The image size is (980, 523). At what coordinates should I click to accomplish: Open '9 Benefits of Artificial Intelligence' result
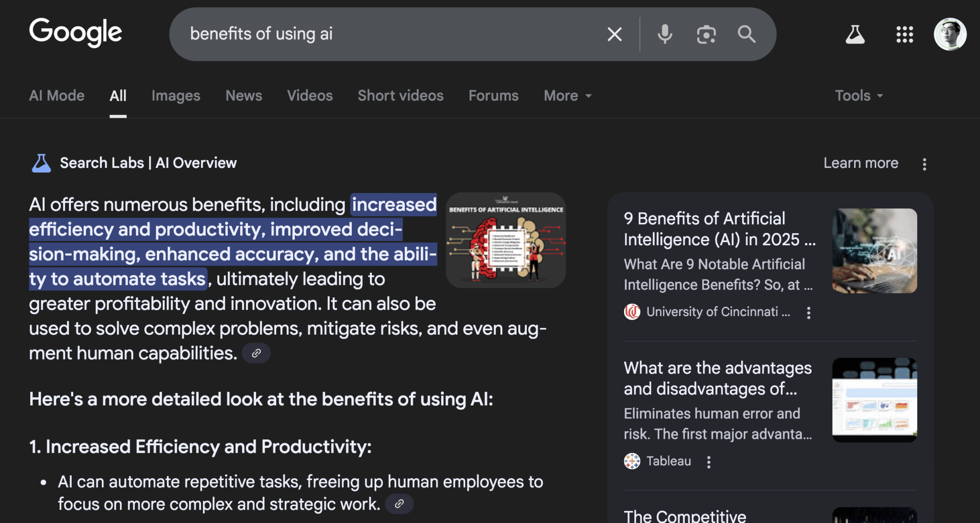[719, 229]
